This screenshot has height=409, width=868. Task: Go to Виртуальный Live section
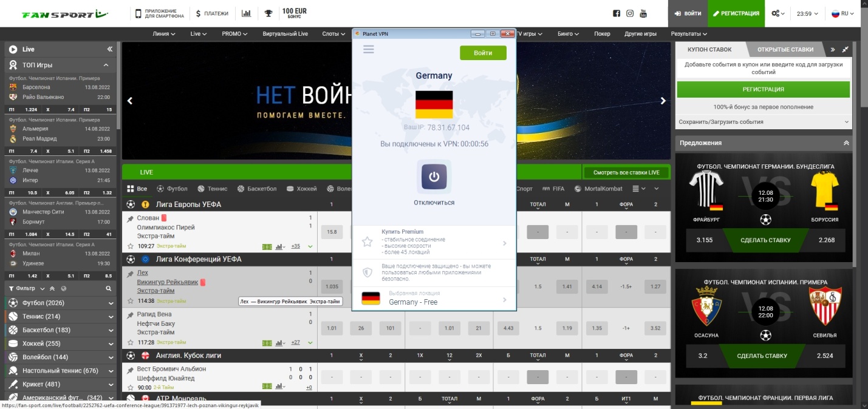pos(285,34)
